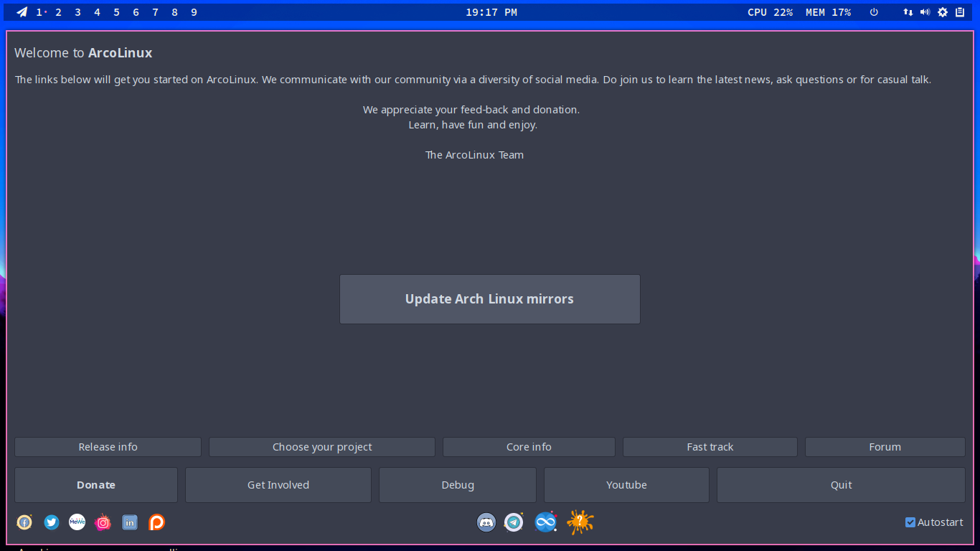This screenshot has width=980, height=551.
Task: Open the Forum button
Action: (x=885, y=447)
